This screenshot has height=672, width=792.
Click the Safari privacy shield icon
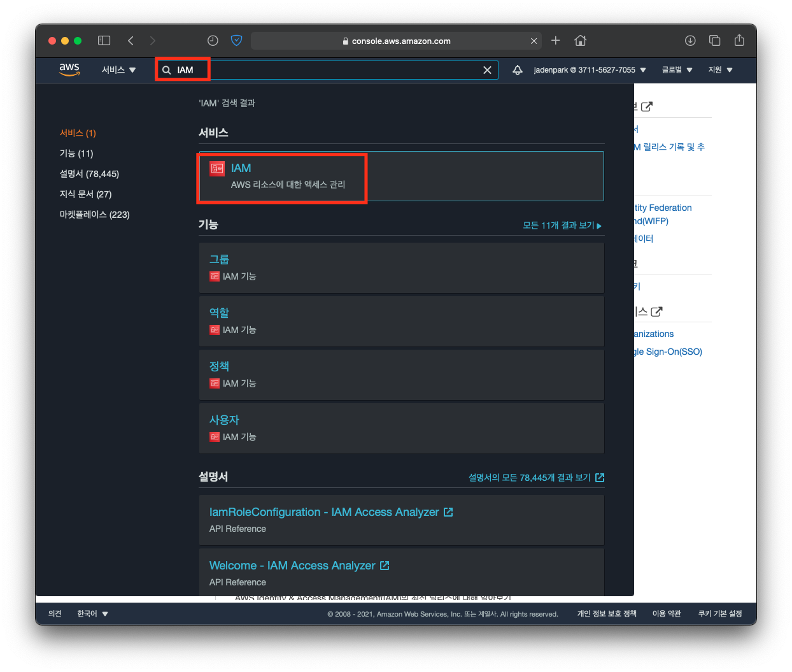(236, 41)
